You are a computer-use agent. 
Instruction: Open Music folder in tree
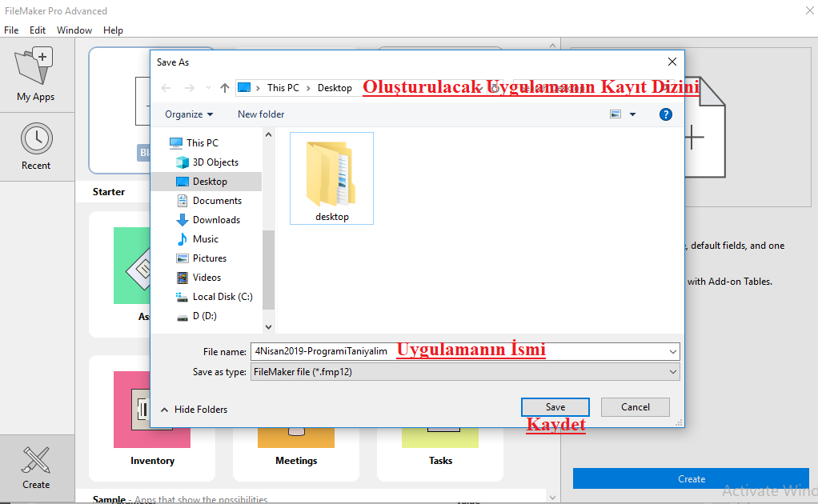[x=206, y=239]
